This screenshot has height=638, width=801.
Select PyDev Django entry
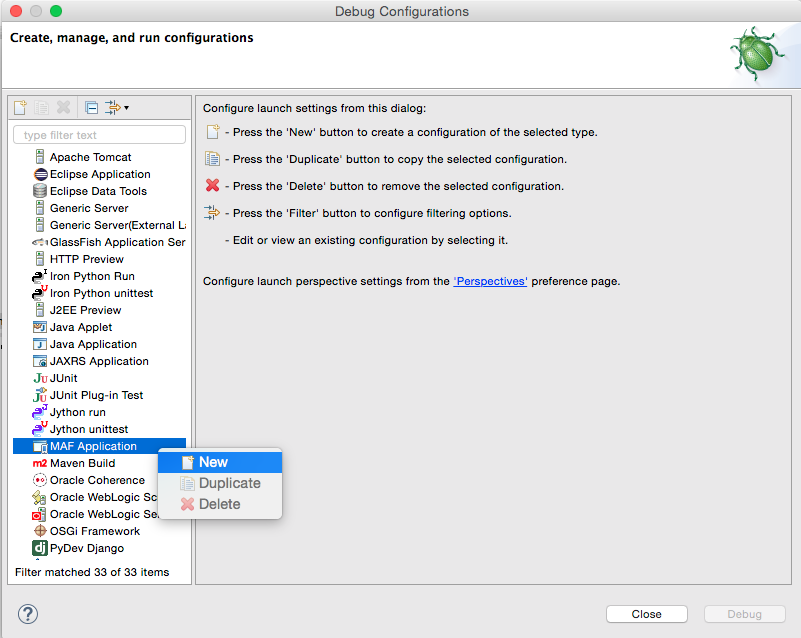[87, 549]
